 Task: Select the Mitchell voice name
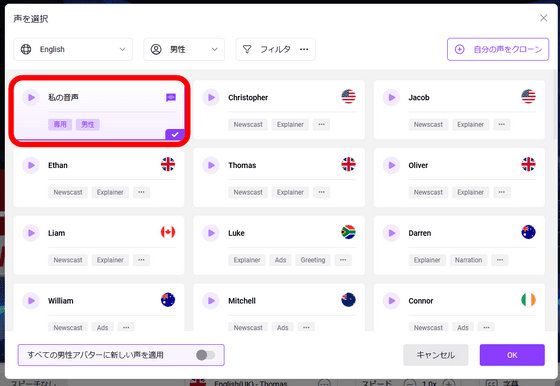click(242, 301)
